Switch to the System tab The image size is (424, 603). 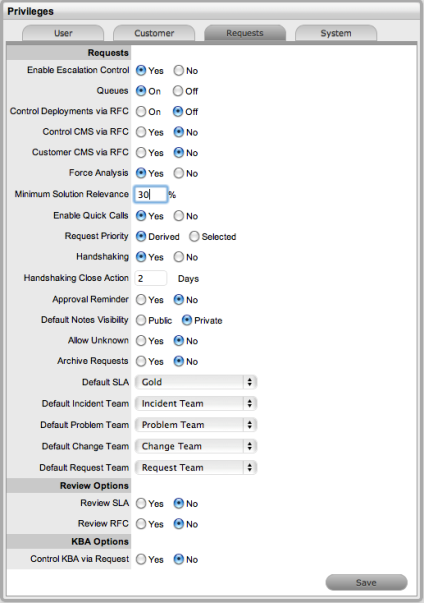[336, 33]
